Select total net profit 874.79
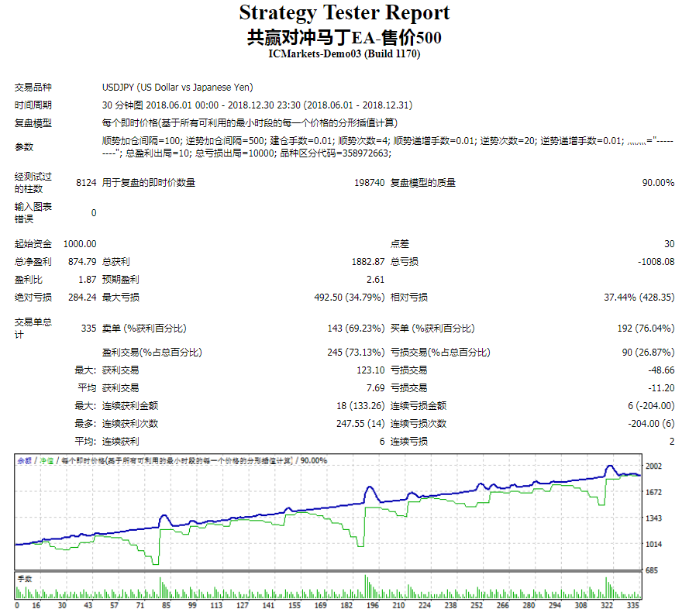Image resolution: width=689 pixels, height=616 pixels. tap(81, 262)
